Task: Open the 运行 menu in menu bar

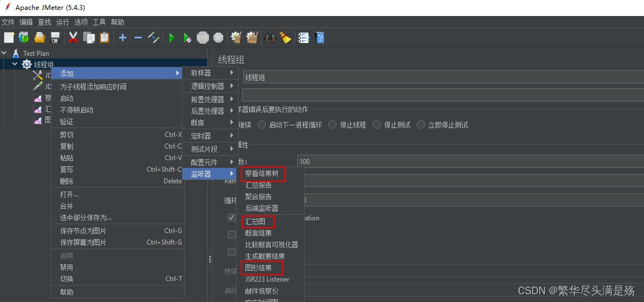Action: pos(62,22)
